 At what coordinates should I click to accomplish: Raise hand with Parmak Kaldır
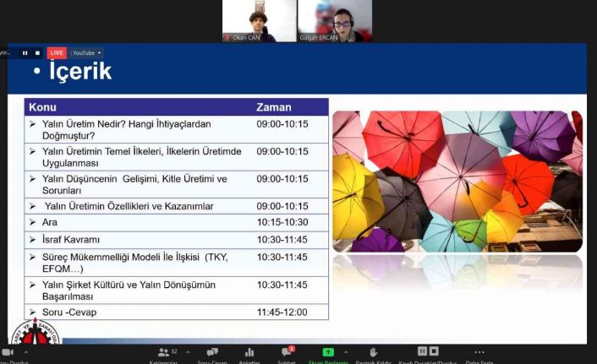(374, 352)
